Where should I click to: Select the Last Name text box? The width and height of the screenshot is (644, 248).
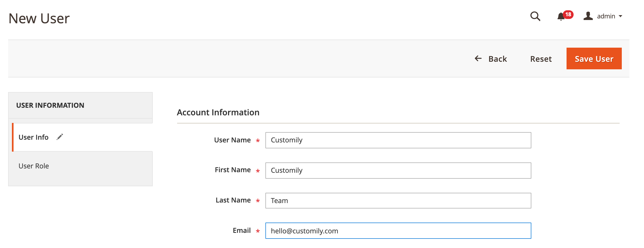click(398, 201)
